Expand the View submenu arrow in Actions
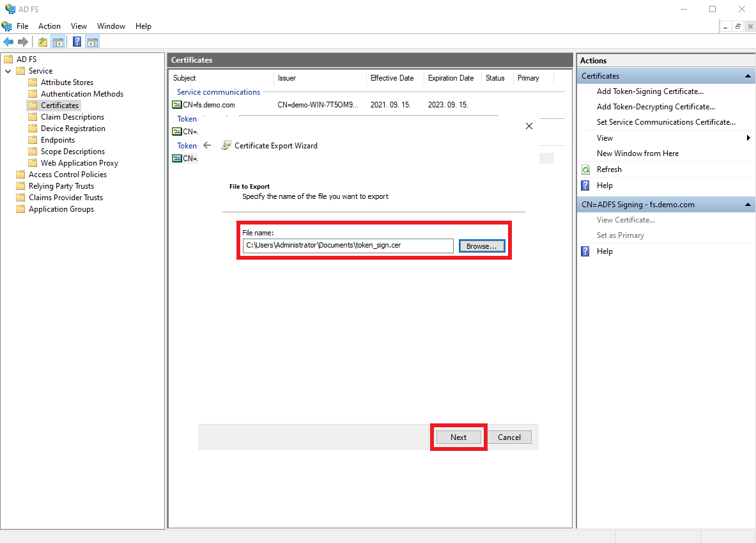 click(748, 138)
